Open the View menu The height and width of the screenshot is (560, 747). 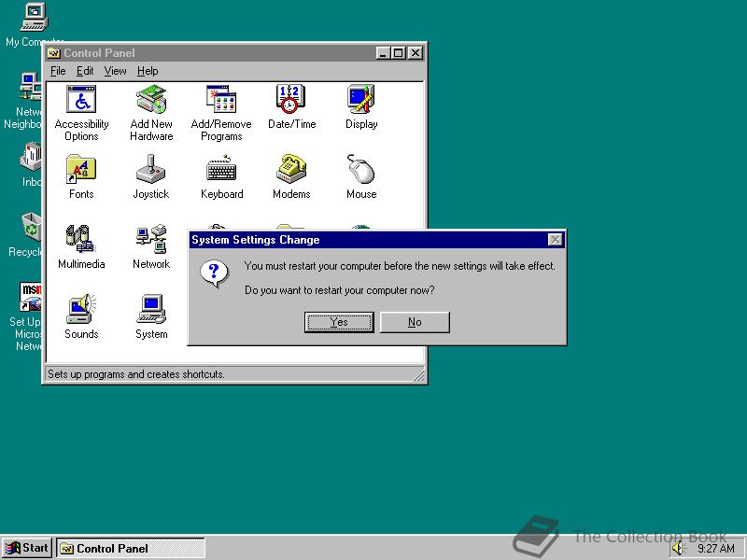115,70
